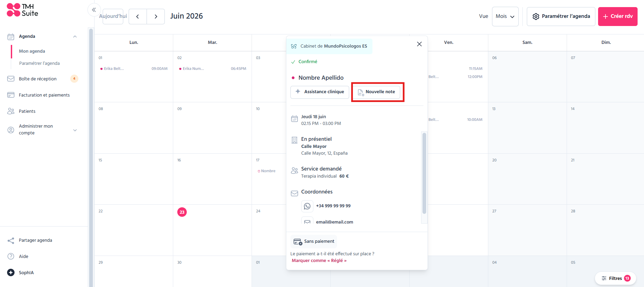The height and width of the screenshot is (287, 644).
Task: Click the Juin 2026 month title
Action: coord(186,16)
